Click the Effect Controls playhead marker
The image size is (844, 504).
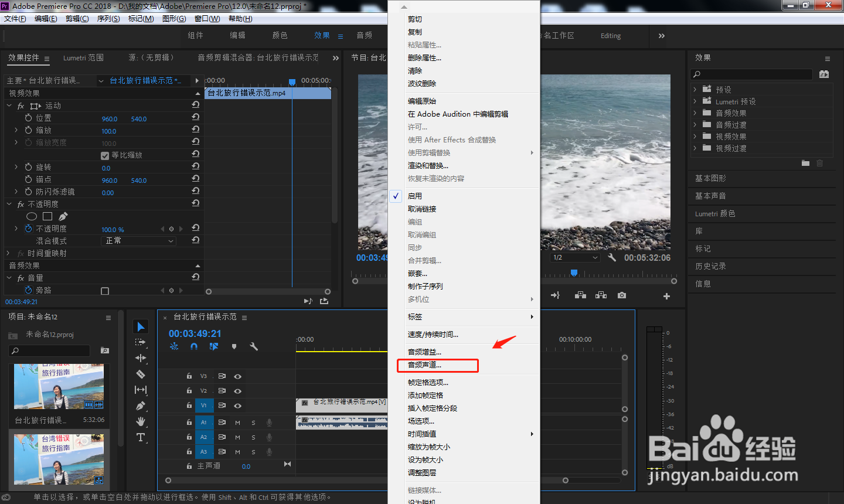pyautogui.click(x=292, y=82)
